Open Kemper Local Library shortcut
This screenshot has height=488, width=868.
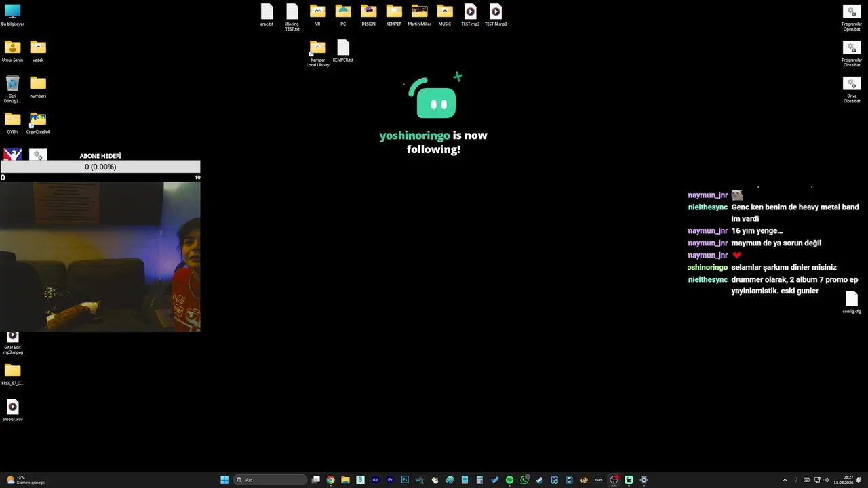pos(317,53)
